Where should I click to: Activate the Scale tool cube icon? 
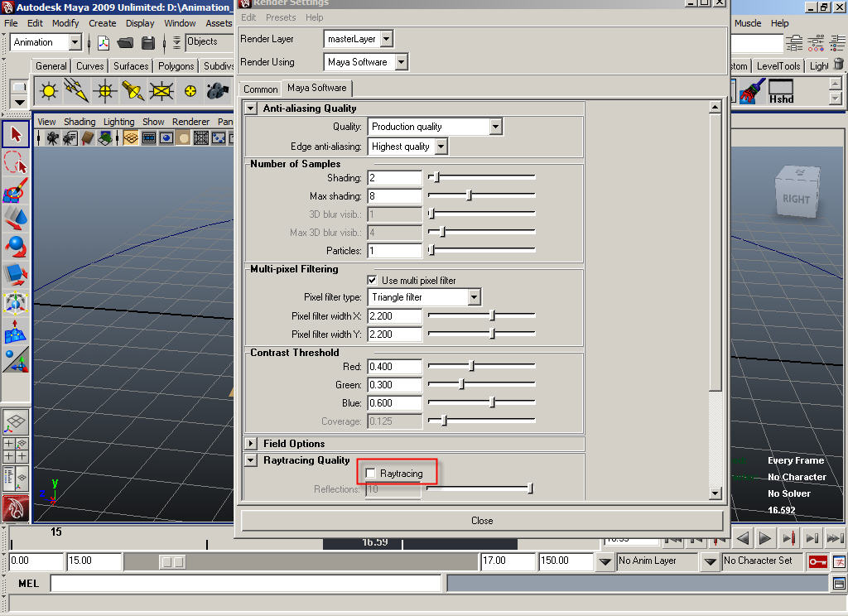pyautogui.click(x=16, y=275)
